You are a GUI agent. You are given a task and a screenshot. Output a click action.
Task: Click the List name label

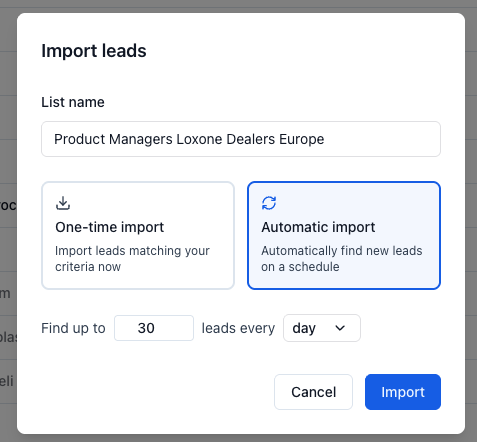(73, 102)
